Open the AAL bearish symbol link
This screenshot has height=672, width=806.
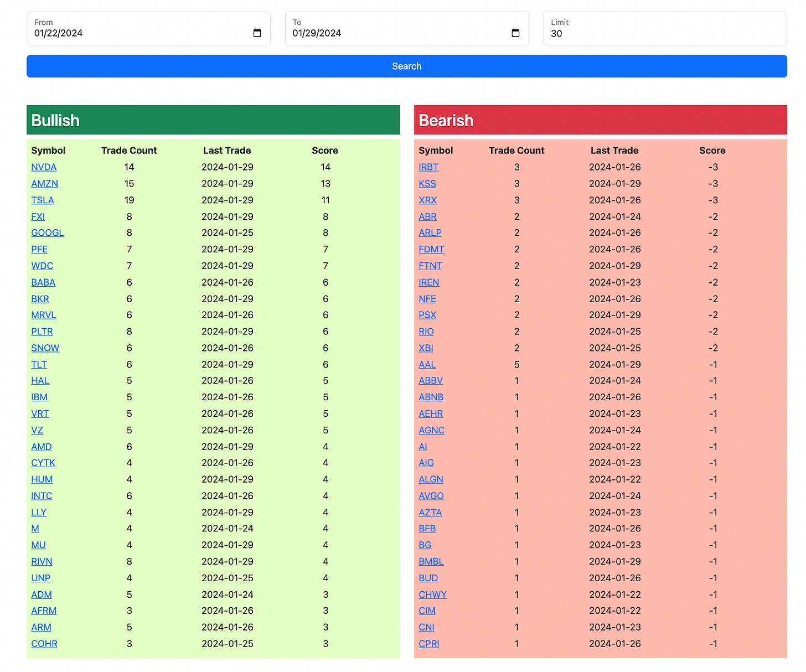click(x=427, y=365)
